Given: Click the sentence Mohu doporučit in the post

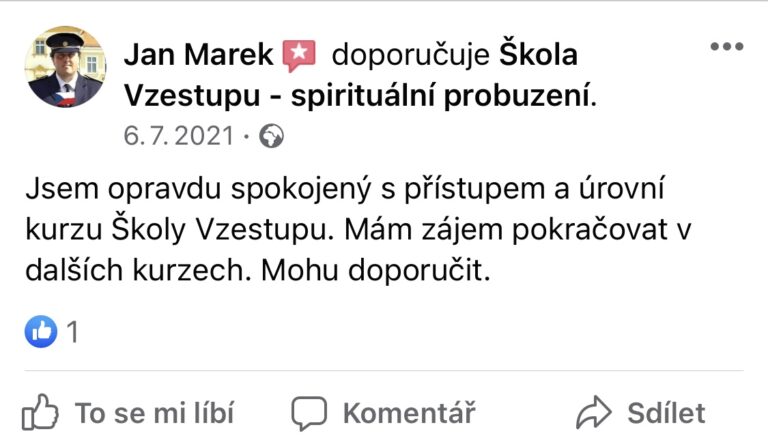Looking at the screenshot, I should pyautogui.click(x=376, y=270).
